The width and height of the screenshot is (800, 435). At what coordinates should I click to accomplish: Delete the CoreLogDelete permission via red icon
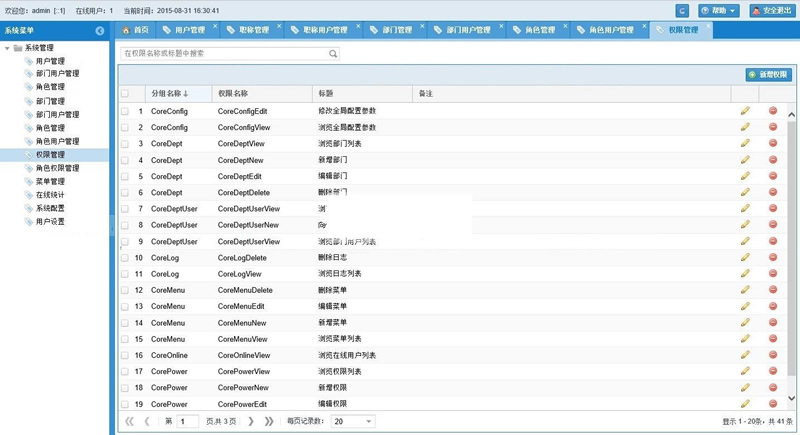(x=773, y=257)
